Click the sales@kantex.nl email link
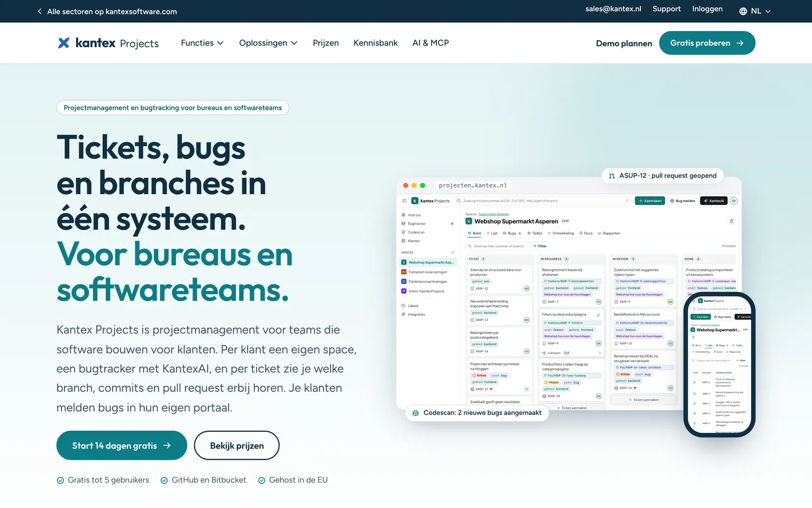 tap(613, 9)
